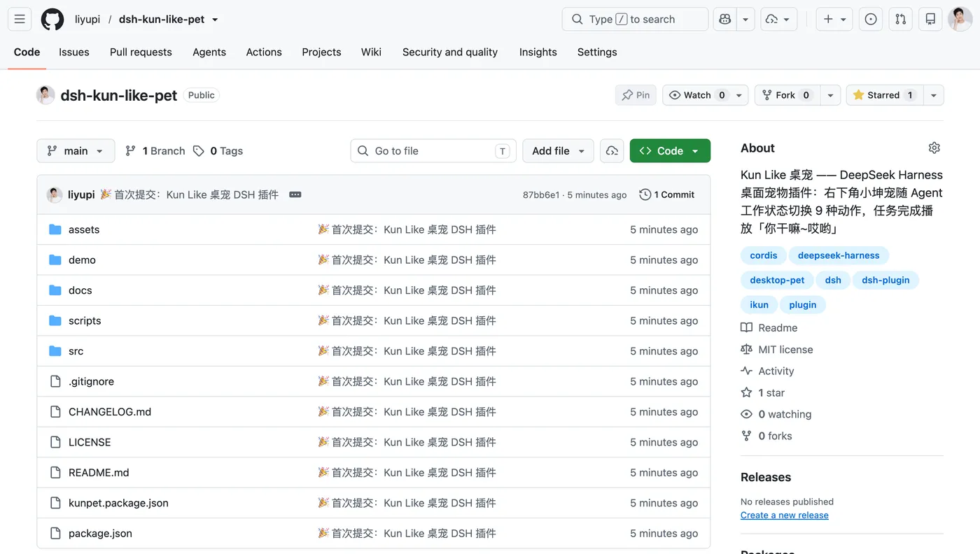The image size is (980, 554).
Task: Switch to the Issues tab
Action: pos(74,52)
